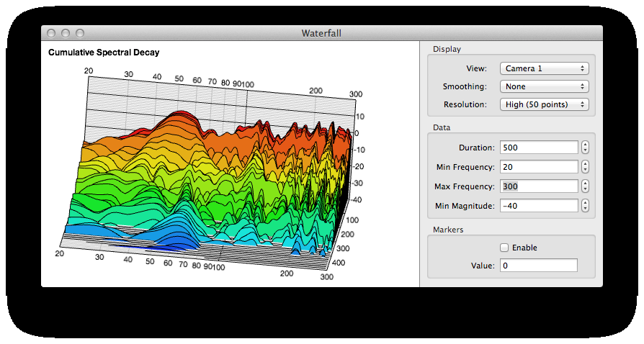Increase Min Magnitude with stepper up arrow
Image resolution: width=644 pixels, height=344 pixels.
[585, 203]
